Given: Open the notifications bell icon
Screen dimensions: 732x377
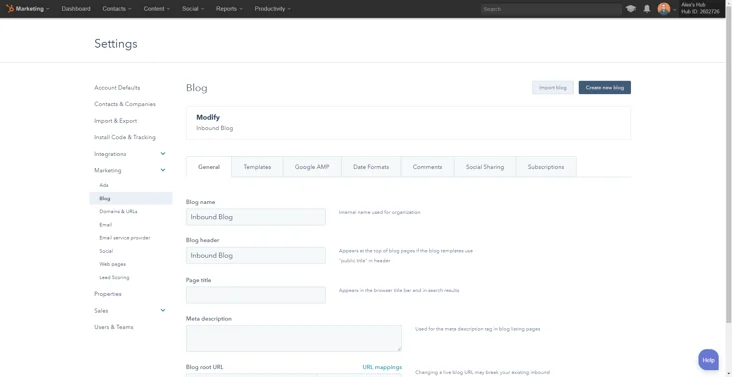Looking at the screenshot, I should 647,9.
